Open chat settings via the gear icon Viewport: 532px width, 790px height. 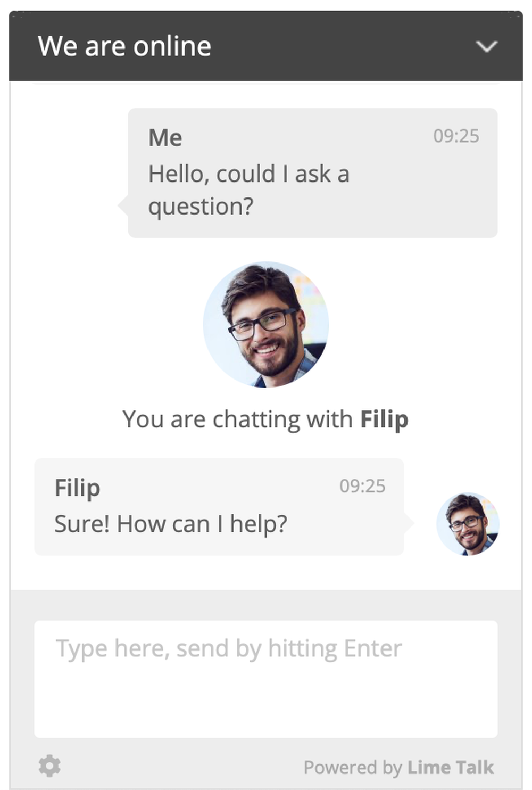49,766
